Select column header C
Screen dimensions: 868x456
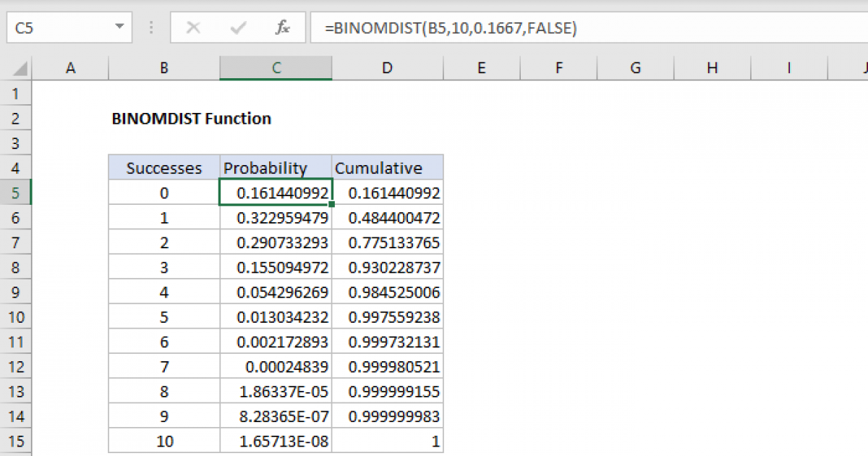pos(275,67)
